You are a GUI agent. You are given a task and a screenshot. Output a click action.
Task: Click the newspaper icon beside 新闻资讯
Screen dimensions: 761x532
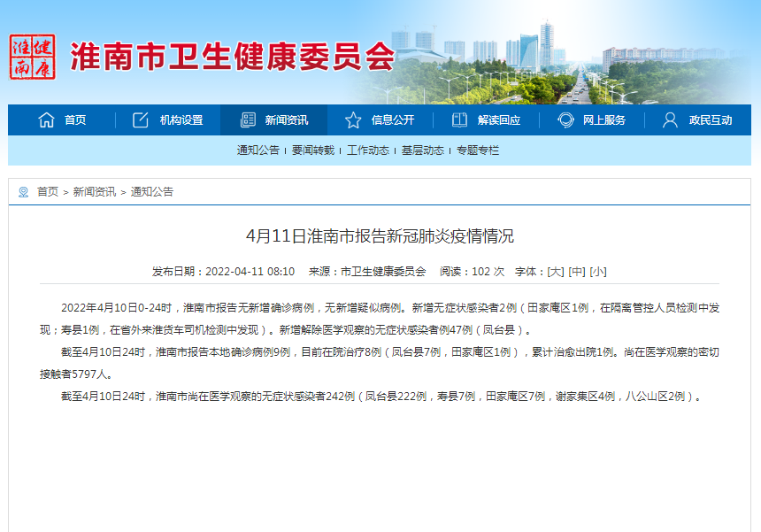246,120
